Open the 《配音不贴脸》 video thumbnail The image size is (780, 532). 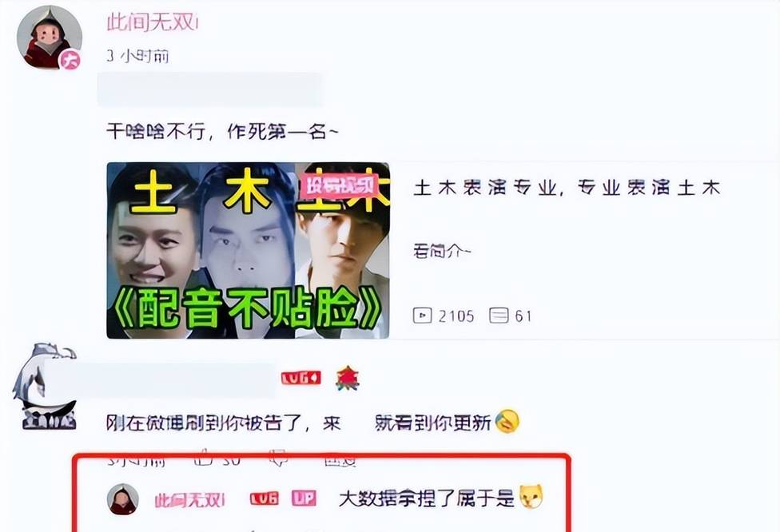click(248, 251)
